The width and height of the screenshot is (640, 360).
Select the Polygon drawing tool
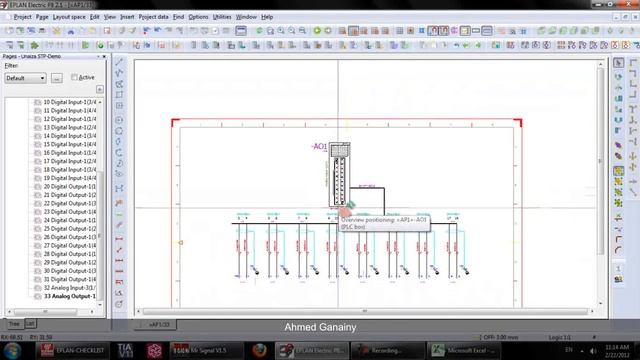119,84
